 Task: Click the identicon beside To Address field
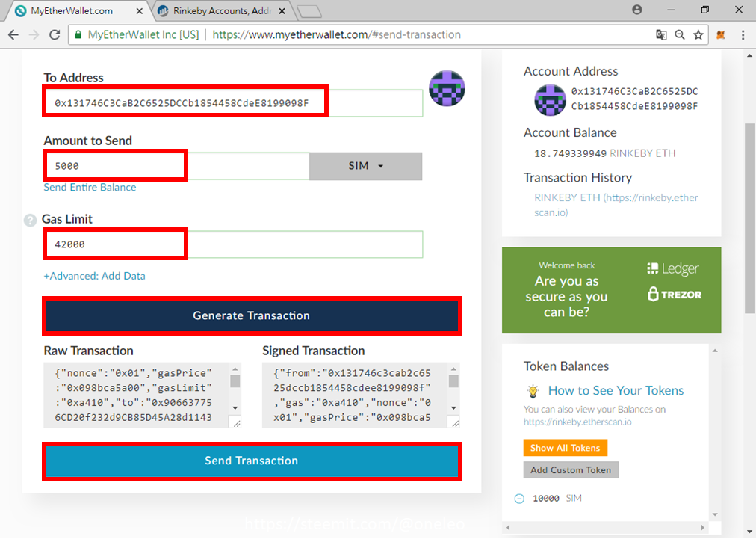click(x=447, y=88)
